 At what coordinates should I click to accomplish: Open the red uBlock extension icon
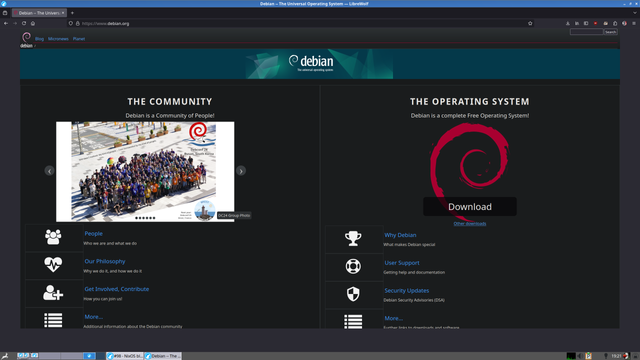(596, 23)
